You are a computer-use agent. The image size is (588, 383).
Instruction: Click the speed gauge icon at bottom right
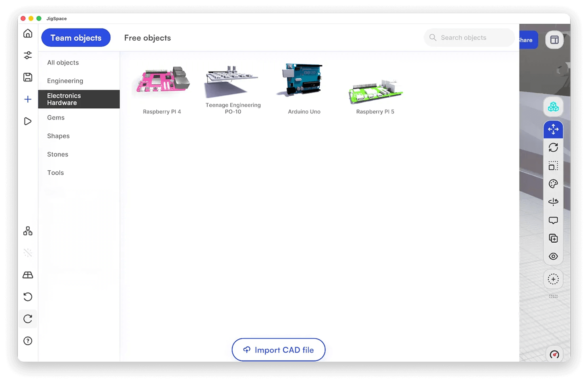[554, 355]
